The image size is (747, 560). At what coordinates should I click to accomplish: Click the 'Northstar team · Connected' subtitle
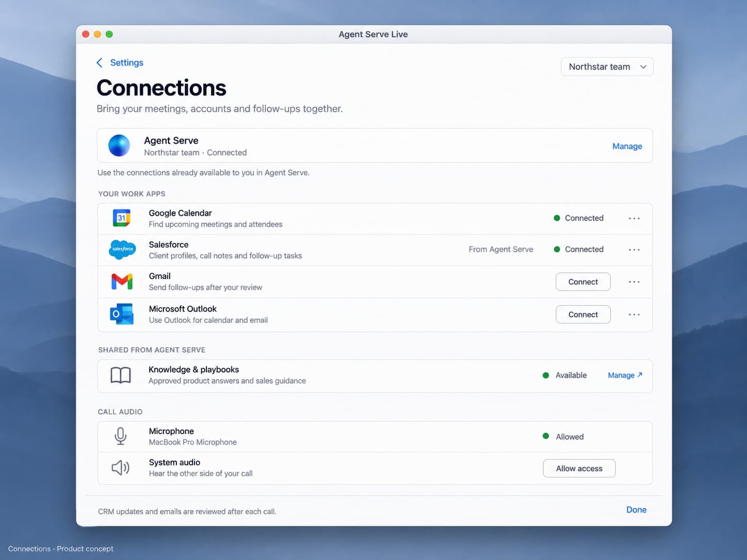196,153
